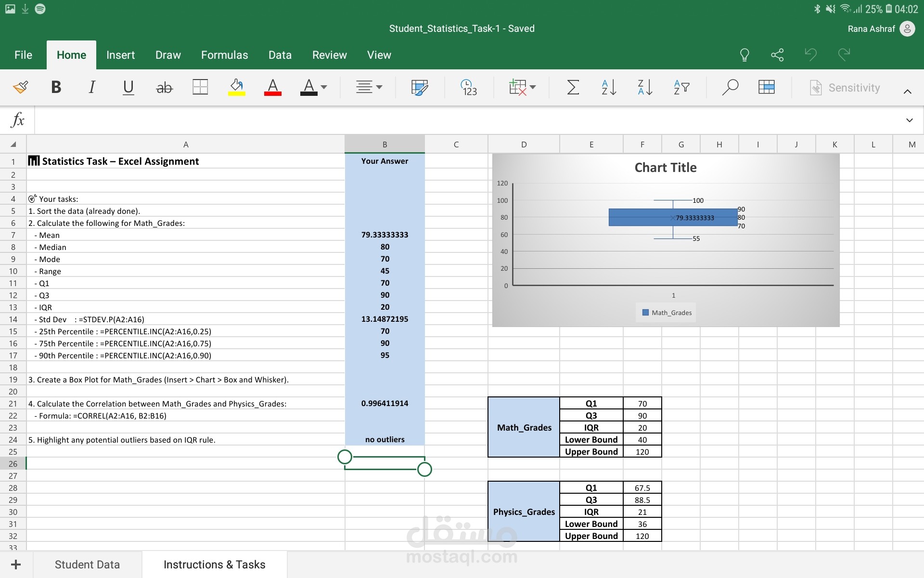Sort ascending A to Z
The height and width of the screenshot is (578, 924).
click(x=609, y=87)
